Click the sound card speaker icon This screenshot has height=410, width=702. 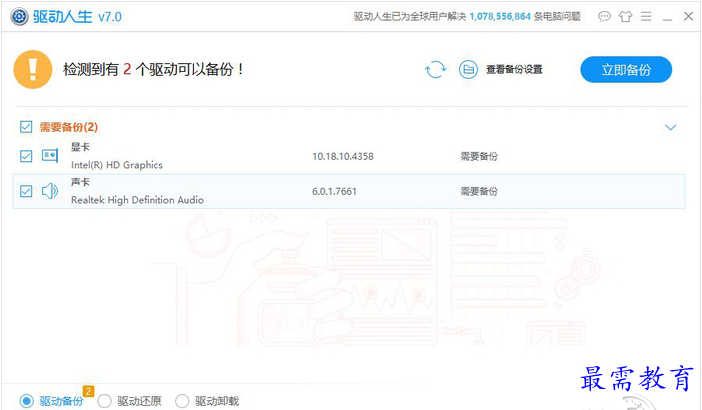click(x=50, y=191)
